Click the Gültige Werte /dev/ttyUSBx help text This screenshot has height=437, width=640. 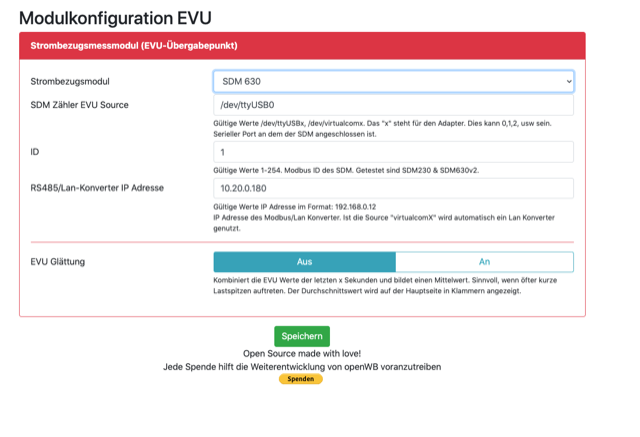pos(382,129)
